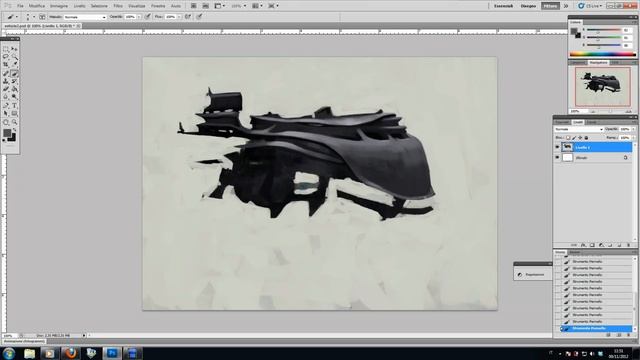
Task: Add layer style via fx icon
Action: (583, 245)
